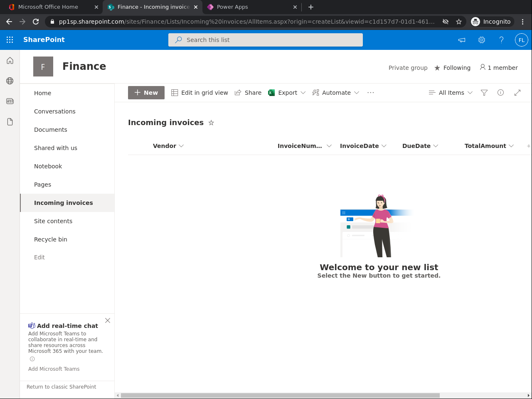Open My files page icon in left rail
This screenshot has width=532, height=399.
tap(10, 122)
